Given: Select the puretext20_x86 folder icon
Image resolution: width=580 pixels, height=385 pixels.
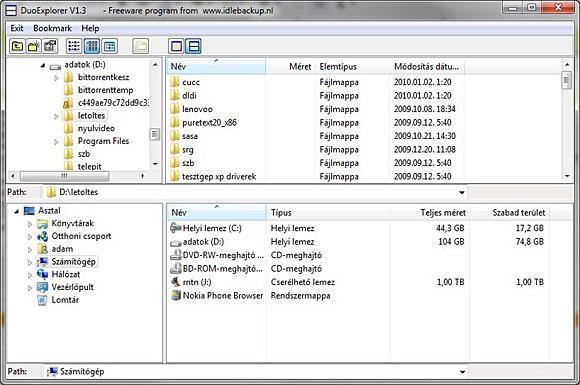Looking at the screenshot, I should 175,122.
